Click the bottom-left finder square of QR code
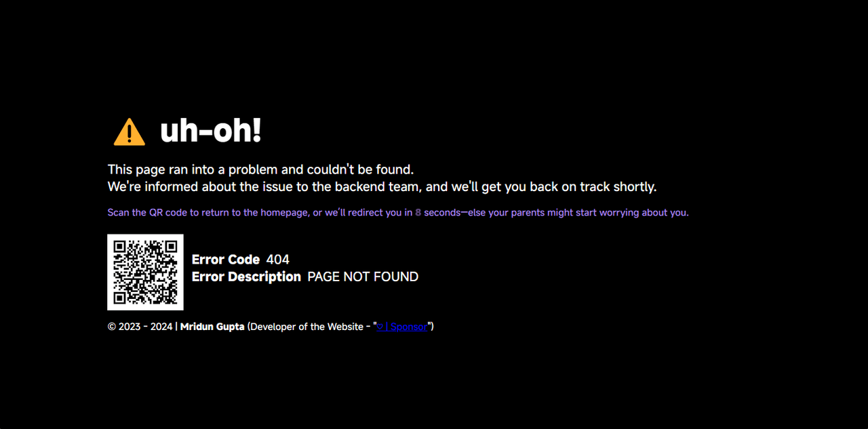868x429 pixels. [x=119, y=298]
